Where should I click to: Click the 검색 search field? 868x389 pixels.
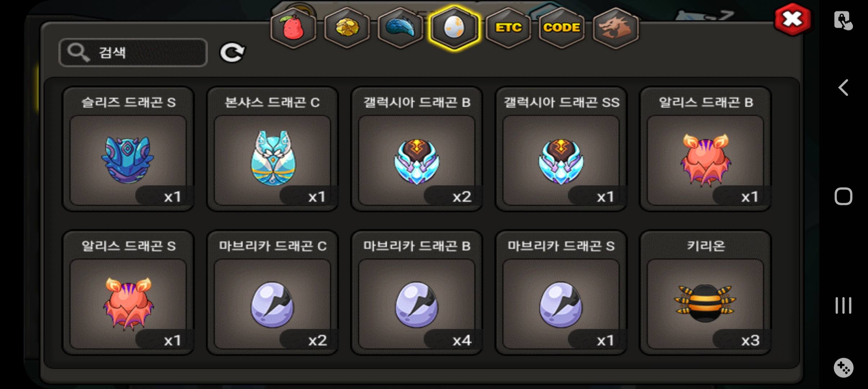(133, 53)
